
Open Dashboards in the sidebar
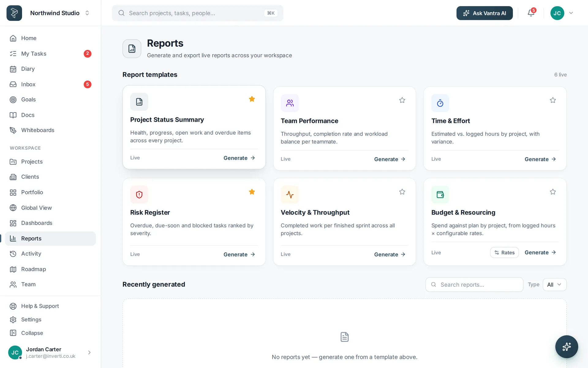coord(51,223)
